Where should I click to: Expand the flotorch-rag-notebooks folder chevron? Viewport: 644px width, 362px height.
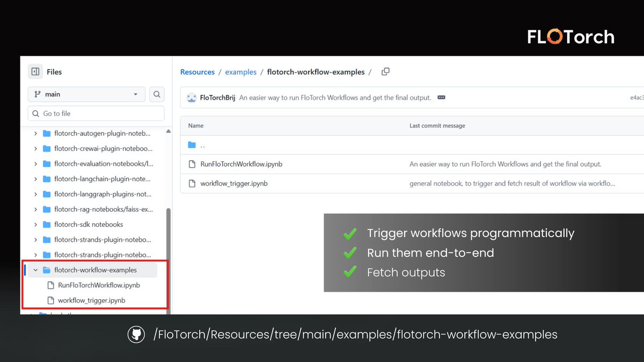pyautogui.click(x=35, y=209)
